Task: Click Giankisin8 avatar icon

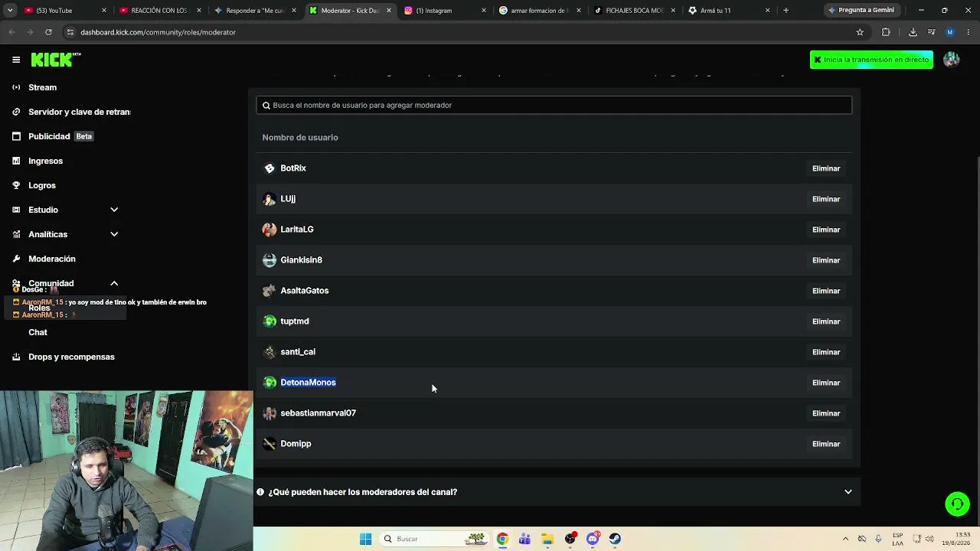Action: tap(269, 260)
